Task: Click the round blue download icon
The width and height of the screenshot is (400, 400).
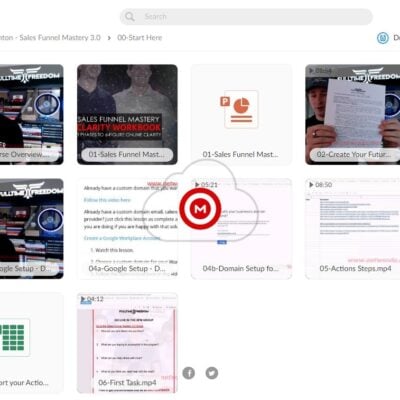Action: click(x=383, y=38)
